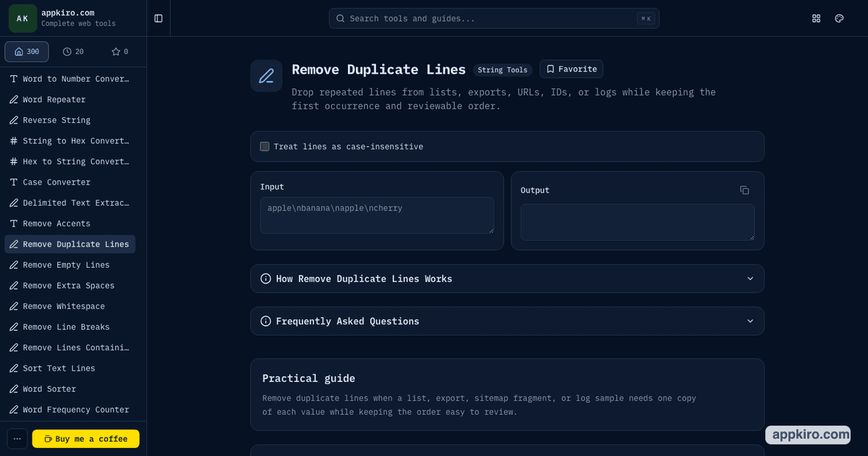Open Word Sorter tool
This screenshot has height=456, width=868.
[70, 389]
